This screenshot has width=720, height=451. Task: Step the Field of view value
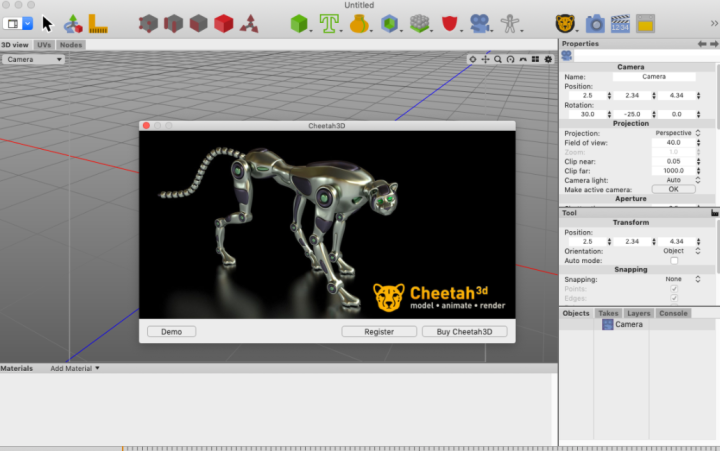click(698, 143)
